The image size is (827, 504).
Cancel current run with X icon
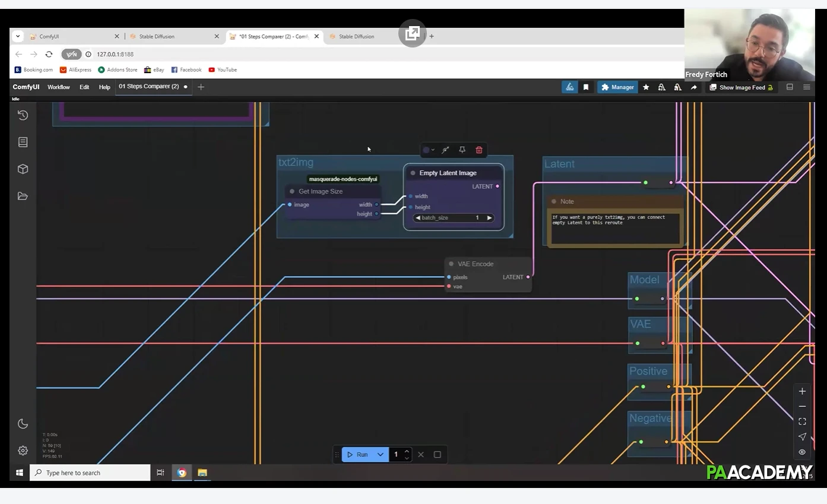[x=421, y=455]
